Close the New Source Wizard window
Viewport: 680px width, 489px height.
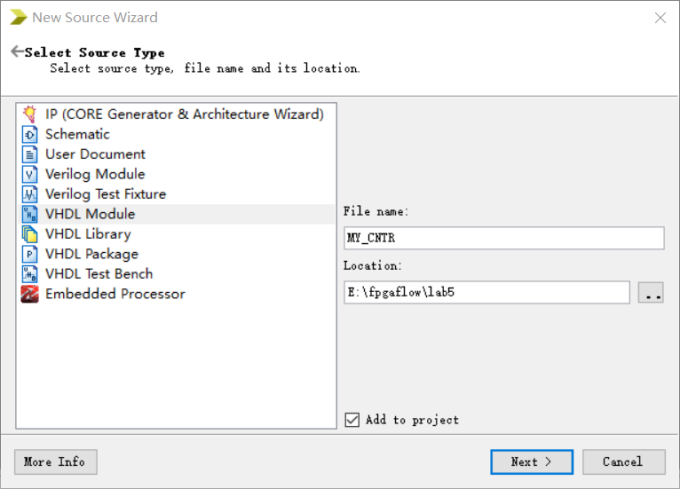click(x=659, y=18)
